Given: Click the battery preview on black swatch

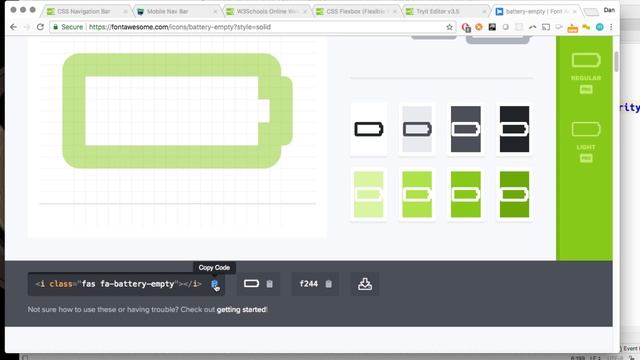Looking at the screenshot, I should pyautogui.click(x=514, y=129).
